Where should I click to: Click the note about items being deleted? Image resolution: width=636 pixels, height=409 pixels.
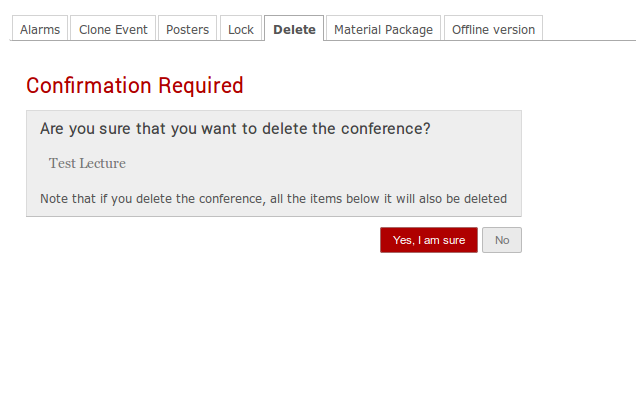coord(273,199)
